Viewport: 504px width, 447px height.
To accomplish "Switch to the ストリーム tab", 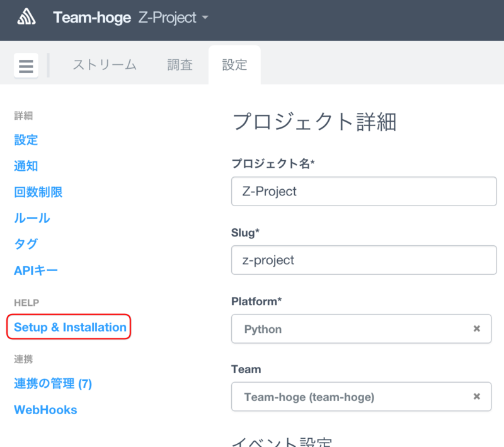I will tap(105, 65).
